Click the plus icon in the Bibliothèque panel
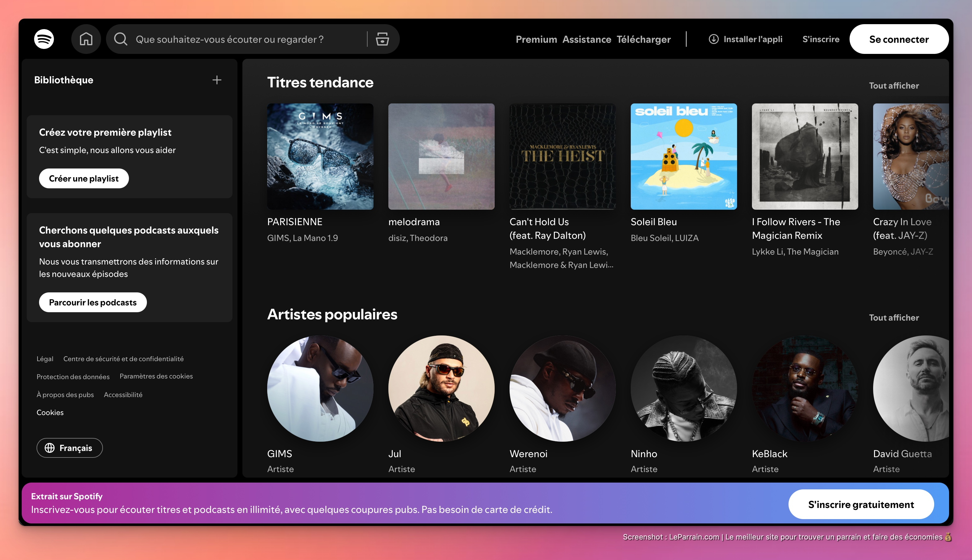 pos(217,80)
